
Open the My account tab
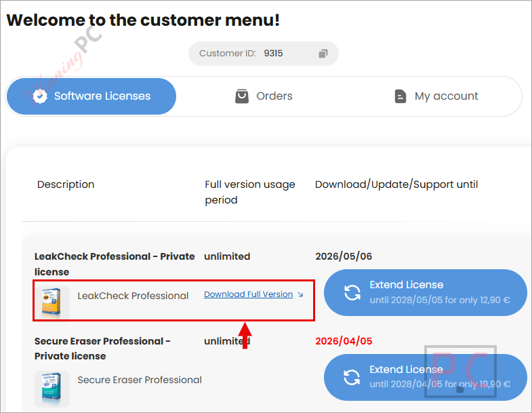[x=436, y=96]
